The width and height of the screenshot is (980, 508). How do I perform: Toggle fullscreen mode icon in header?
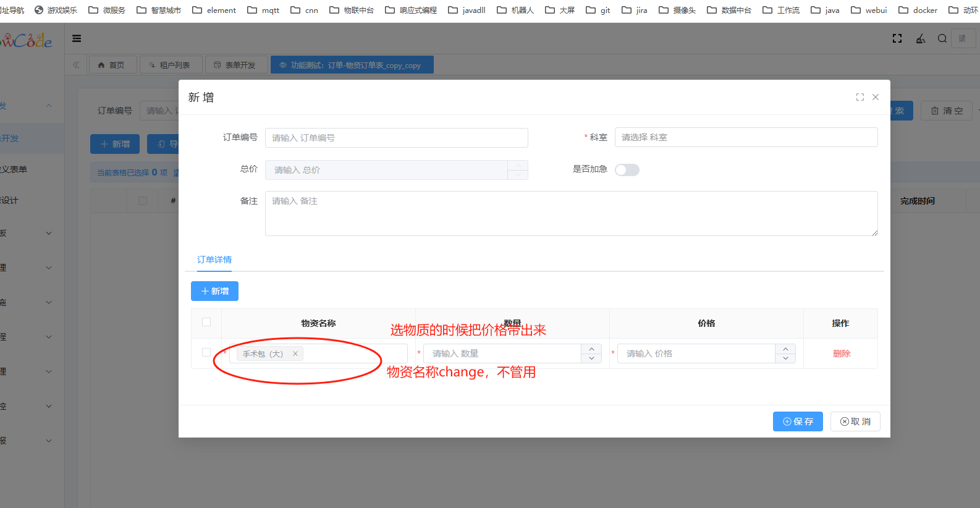click(897, 38)
